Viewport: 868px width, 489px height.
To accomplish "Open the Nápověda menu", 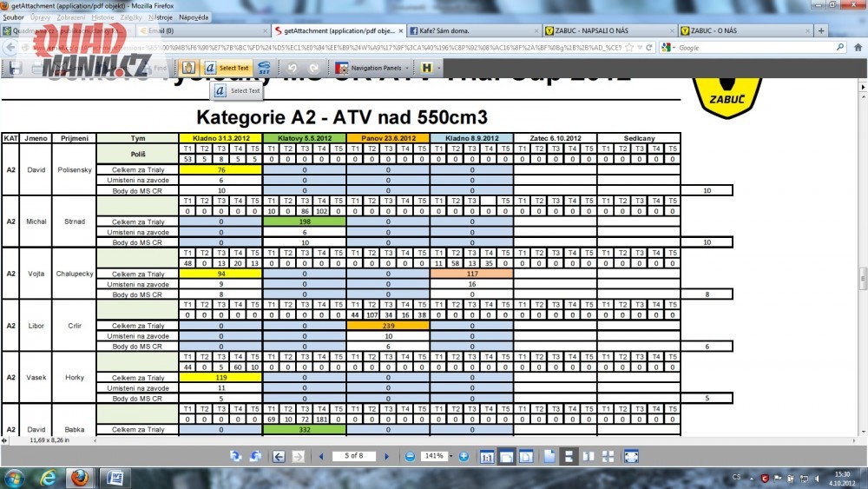I will coord(194,17).
